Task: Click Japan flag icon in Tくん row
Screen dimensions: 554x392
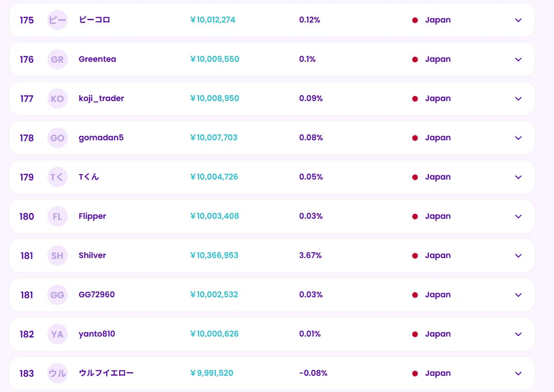Action: [x=415, y=177]
